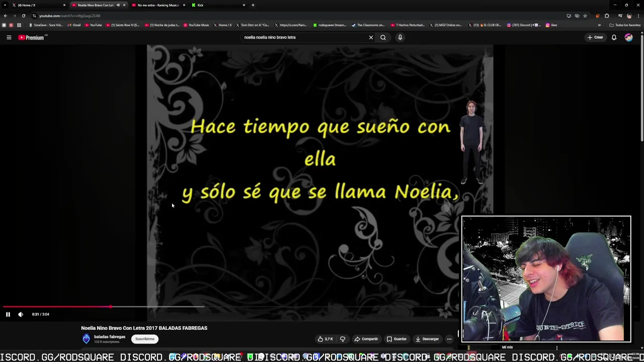Open a new browser tab
644x362 pixels.
253,5
